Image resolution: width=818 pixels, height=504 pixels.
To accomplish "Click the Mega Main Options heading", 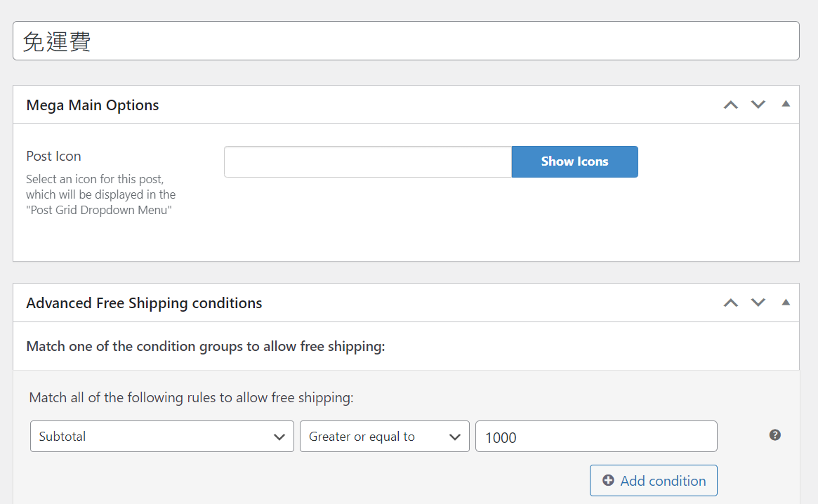I will point(93,105).
